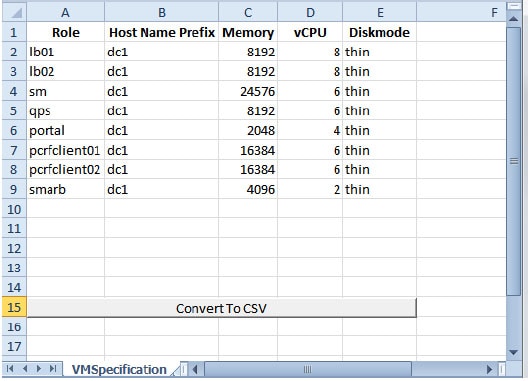528x381 pixels.
Task: Select thin diskmode in pcrfclient02 row
Action: pos(380,169)
